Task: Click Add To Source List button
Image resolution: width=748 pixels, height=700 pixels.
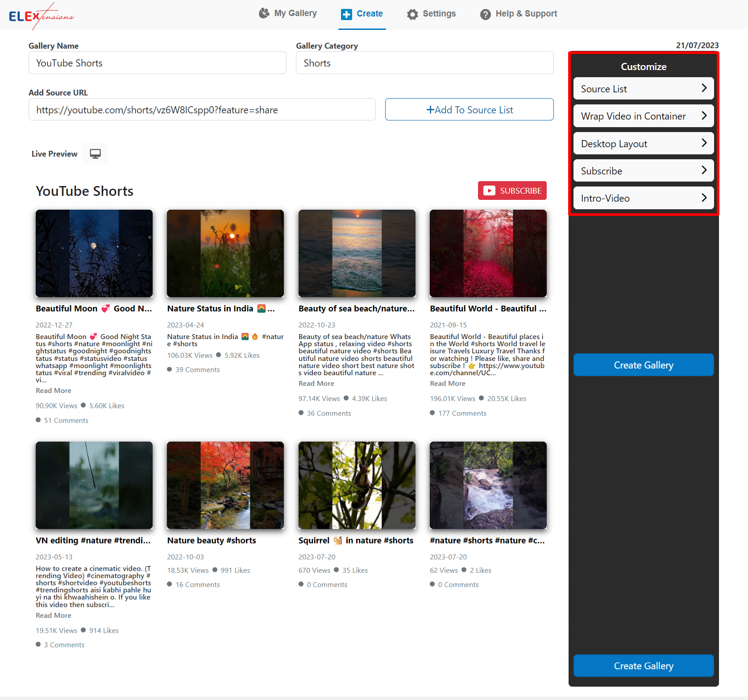Action: click(470, 110)
